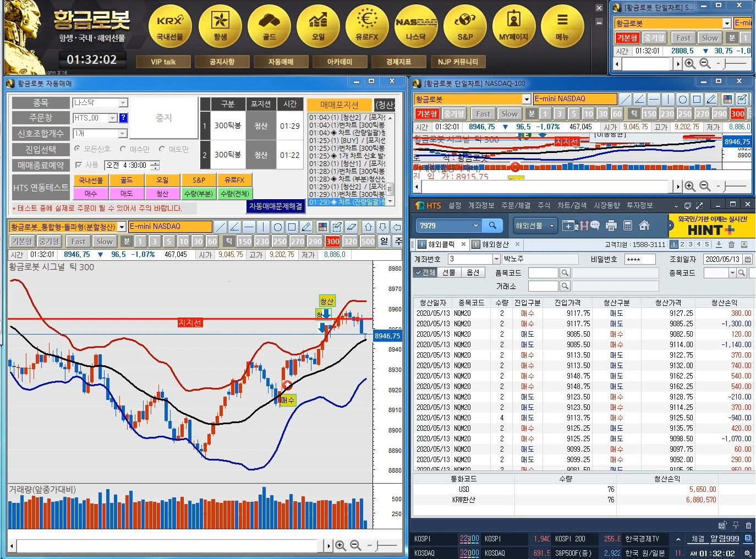
Task: Select eraser tool in main chart toolbar
Action: point(352,227)
